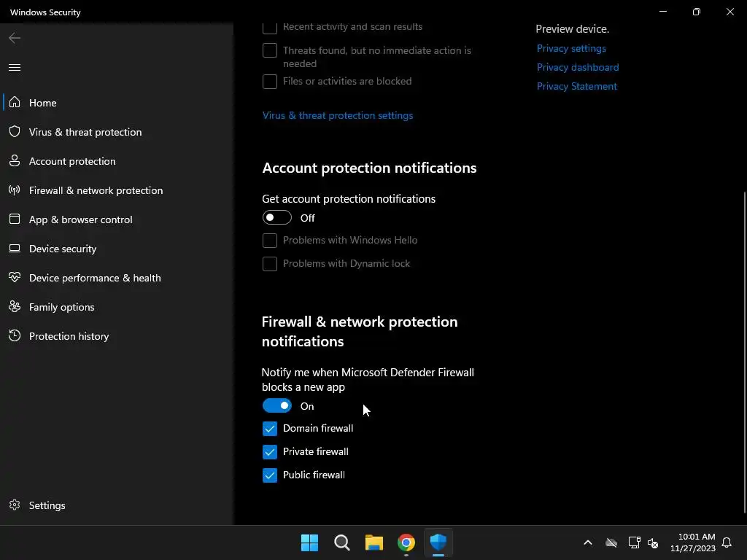Click the Device performance heart icon
Image resolution: width=747 pixels, height=560 pixels.
point(15,277)
